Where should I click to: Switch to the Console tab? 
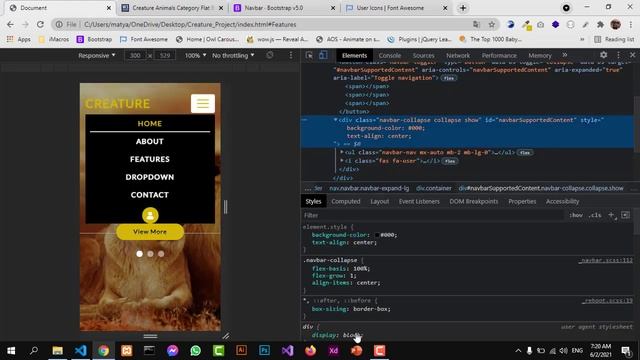(389, 56)
